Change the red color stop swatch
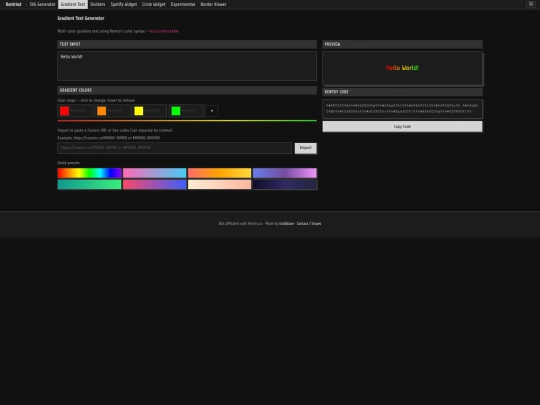This screenshot has height=405, width=540. 64,111
